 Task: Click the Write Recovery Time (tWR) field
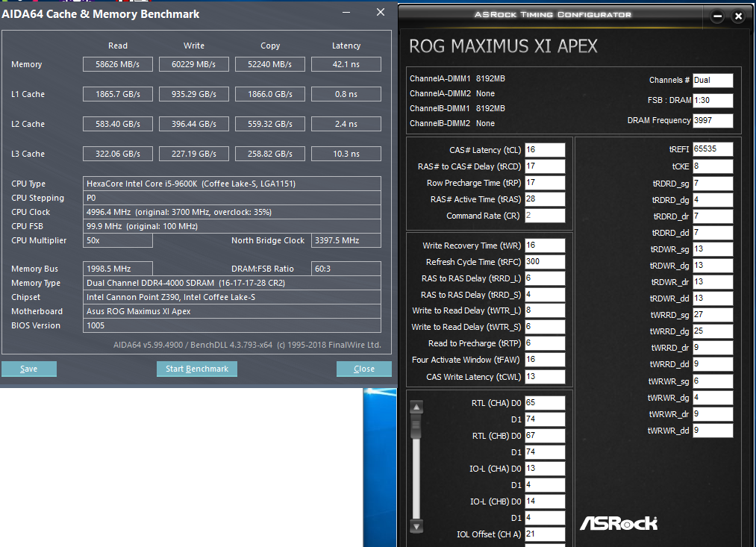(x=545, y=246)
